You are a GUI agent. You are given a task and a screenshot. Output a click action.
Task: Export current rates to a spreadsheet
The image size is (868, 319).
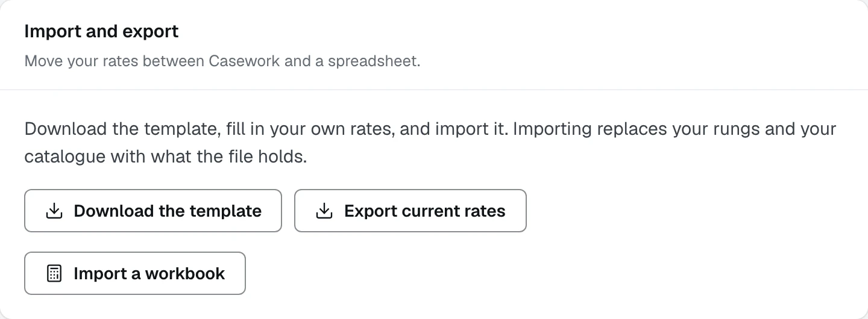click(410, 211)
